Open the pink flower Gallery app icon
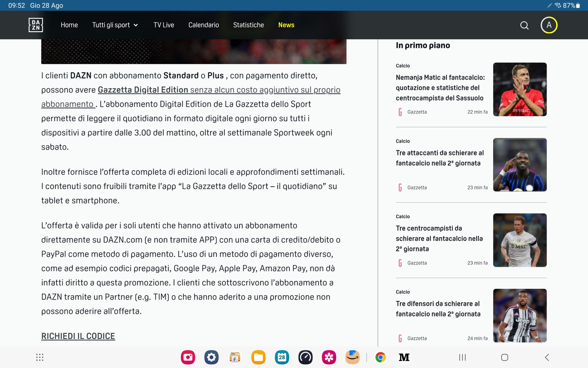Image resolution: width=588 pixels, height=368 pixels. (329, 357)
